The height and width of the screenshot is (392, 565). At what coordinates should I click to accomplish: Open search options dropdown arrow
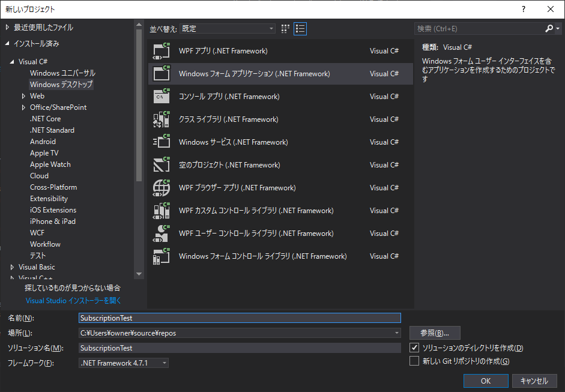click(558, 28)
